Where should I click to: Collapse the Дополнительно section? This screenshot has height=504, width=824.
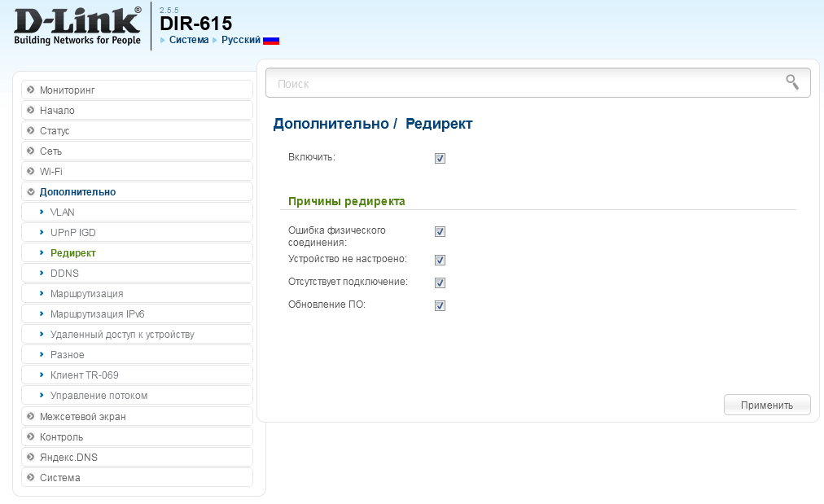(x=137, y=192)
